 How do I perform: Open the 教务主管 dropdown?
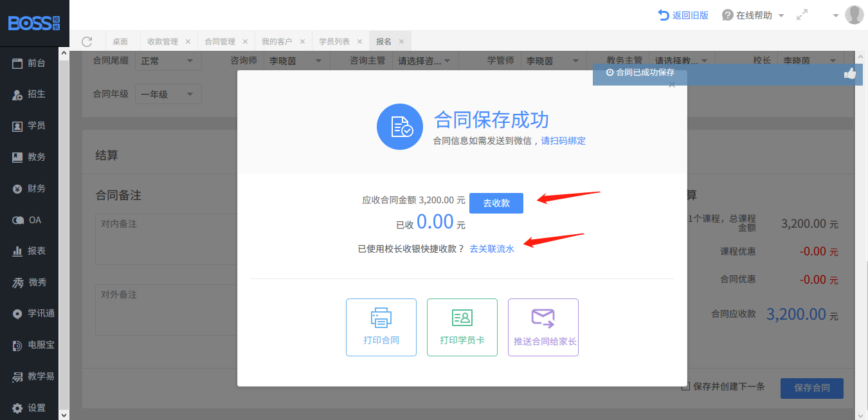682,61
